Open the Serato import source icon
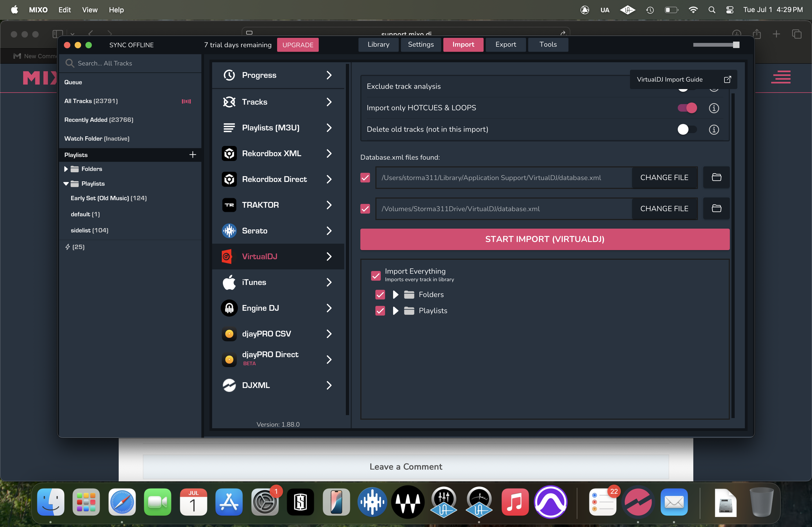812x527 pixels. pyautogui.click(x=229, y=231)
